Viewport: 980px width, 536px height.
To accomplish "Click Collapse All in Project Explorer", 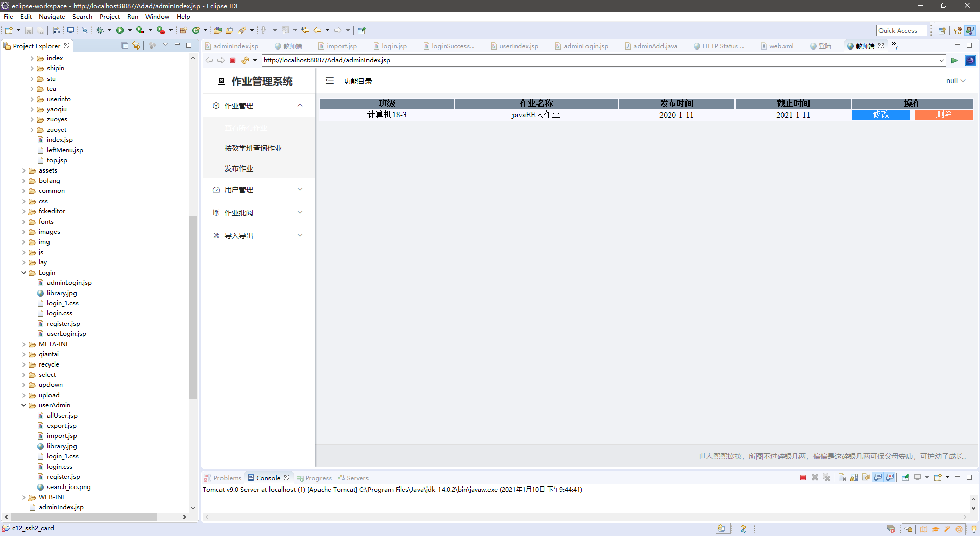I will (x=125, y=46).
